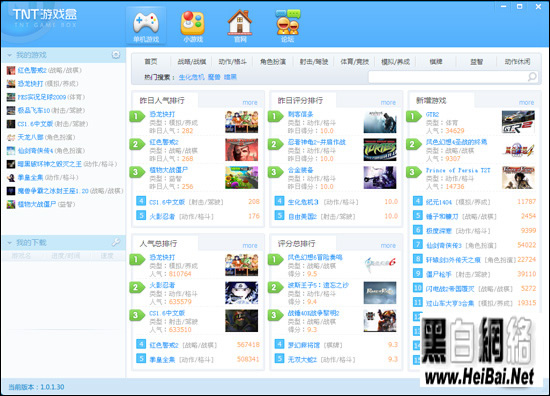Open 忍者神龟2 thumbnail in 昨日评分排行
550x396 pixels.
point(380,150)
